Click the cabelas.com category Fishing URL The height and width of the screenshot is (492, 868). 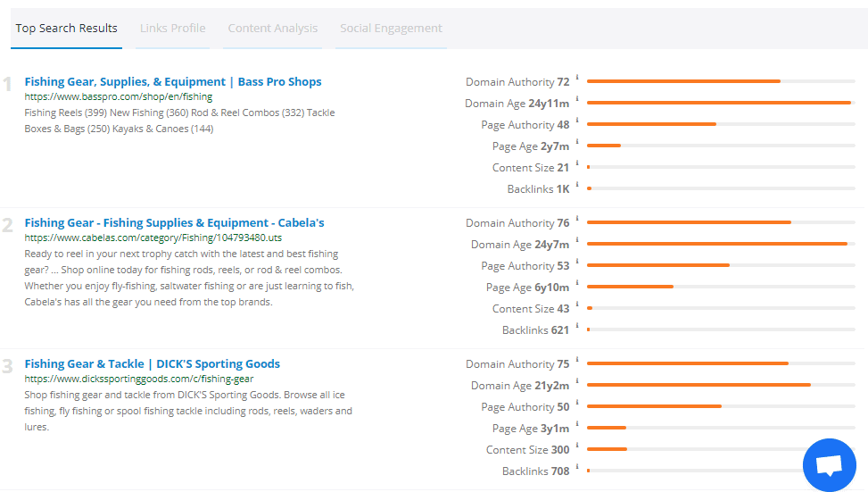153,238
